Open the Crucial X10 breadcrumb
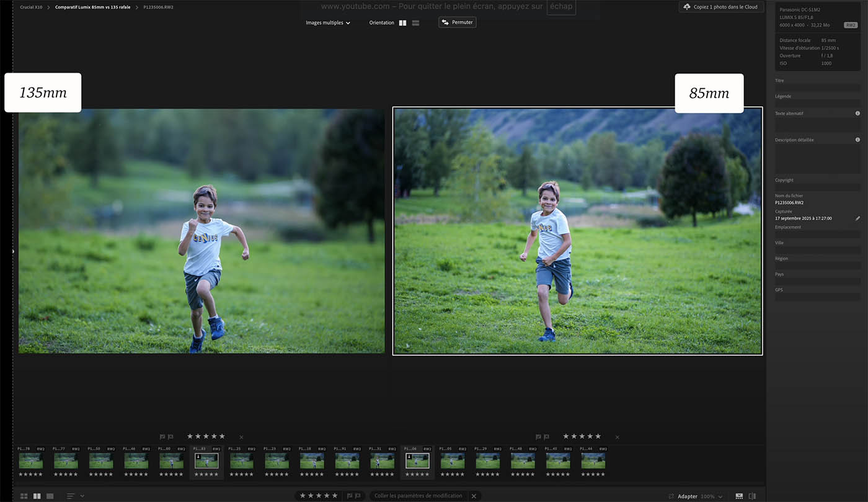The image size is (868, 502). tap(31, 7)
